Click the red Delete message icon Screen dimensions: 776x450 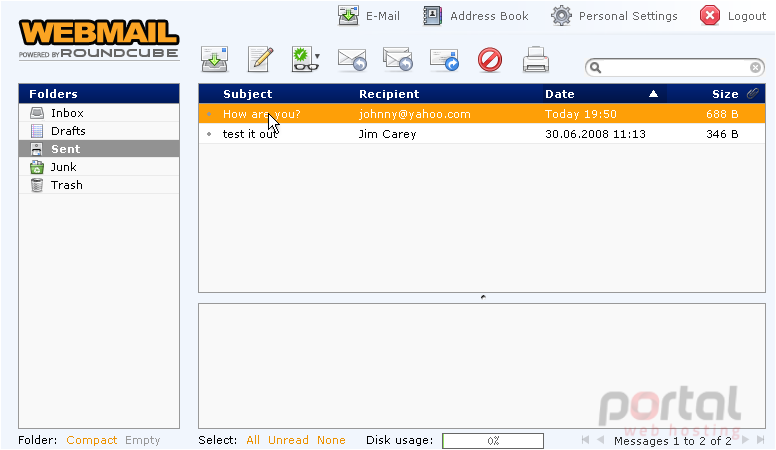pos(490,60)
